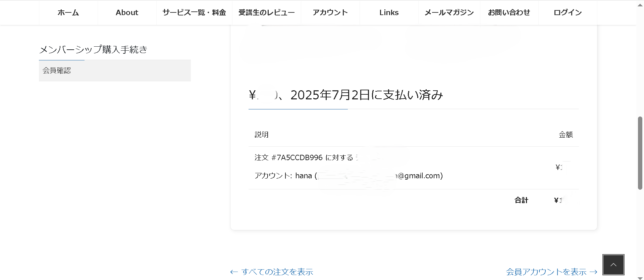
Task: Navigate to the Links page
Action: [x=389, y=13]
